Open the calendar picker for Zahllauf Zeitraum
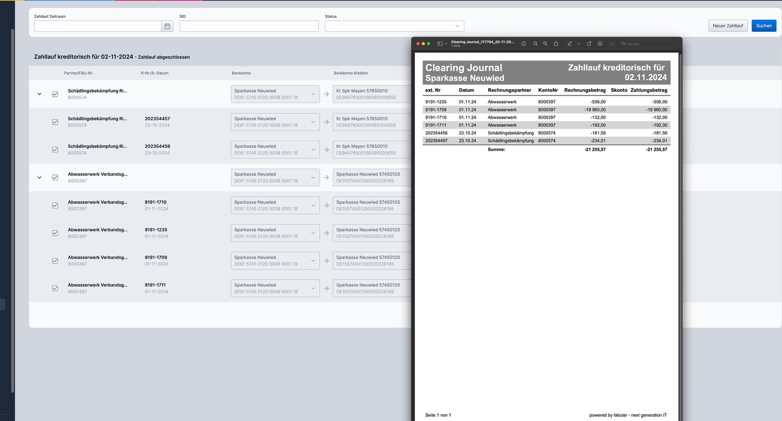This screenshot has width=782, height=421. [167, 26]
